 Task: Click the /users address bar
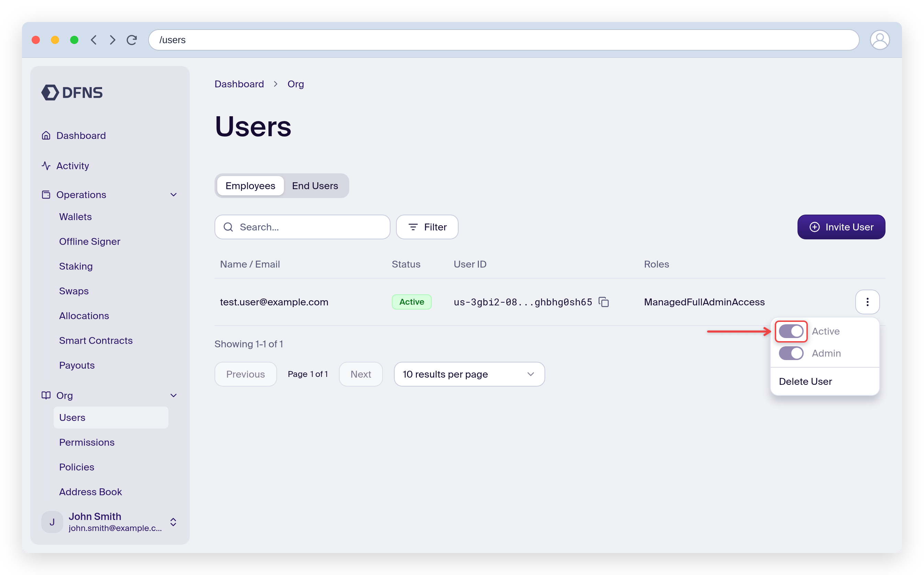tap(504, 40)
